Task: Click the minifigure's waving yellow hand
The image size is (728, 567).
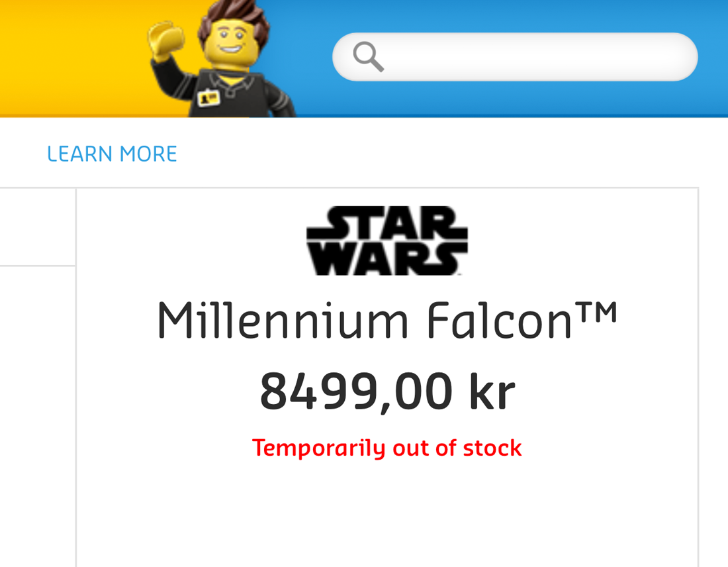Action: point(165,38)
